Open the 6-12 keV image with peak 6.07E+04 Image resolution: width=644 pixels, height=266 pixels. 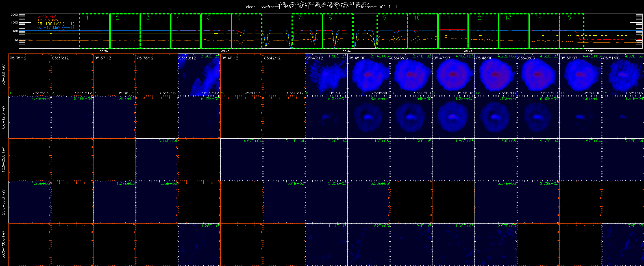click(327, 117)
